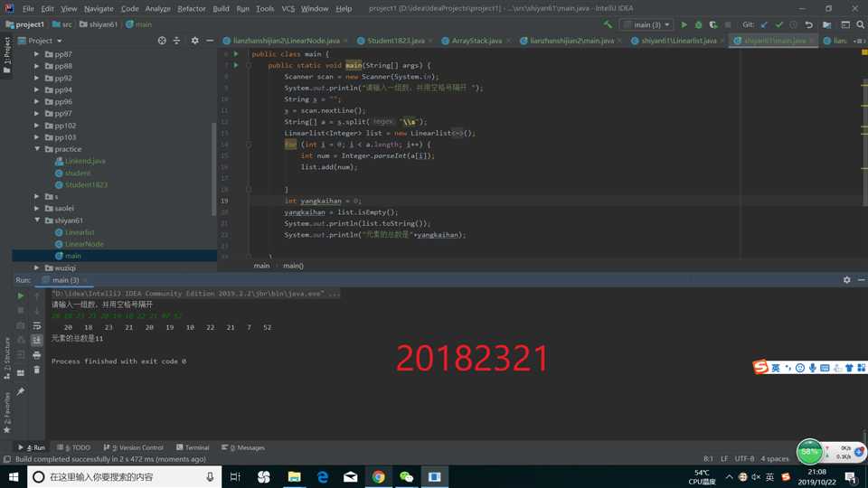The image size is (868, 488).
Task: Select Linkend.java in the project tree
Action: pyautogui.click(x=85, y=161)
